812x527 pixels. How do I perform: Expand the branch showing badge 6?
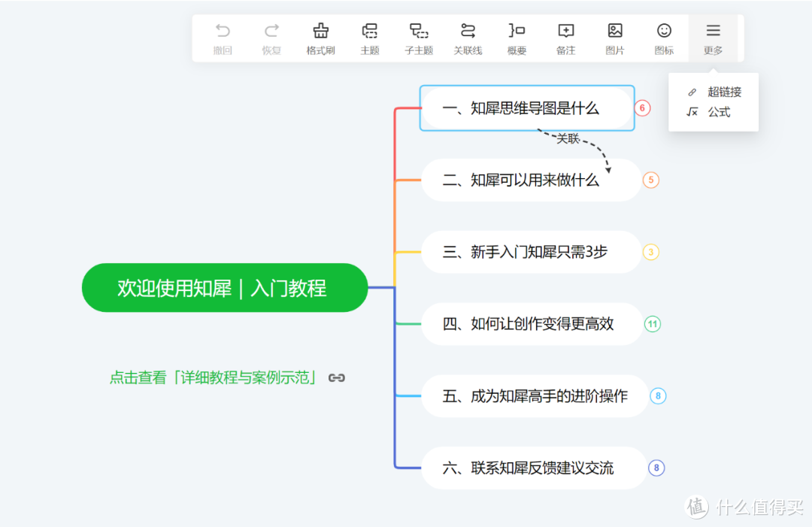point(643,108)
